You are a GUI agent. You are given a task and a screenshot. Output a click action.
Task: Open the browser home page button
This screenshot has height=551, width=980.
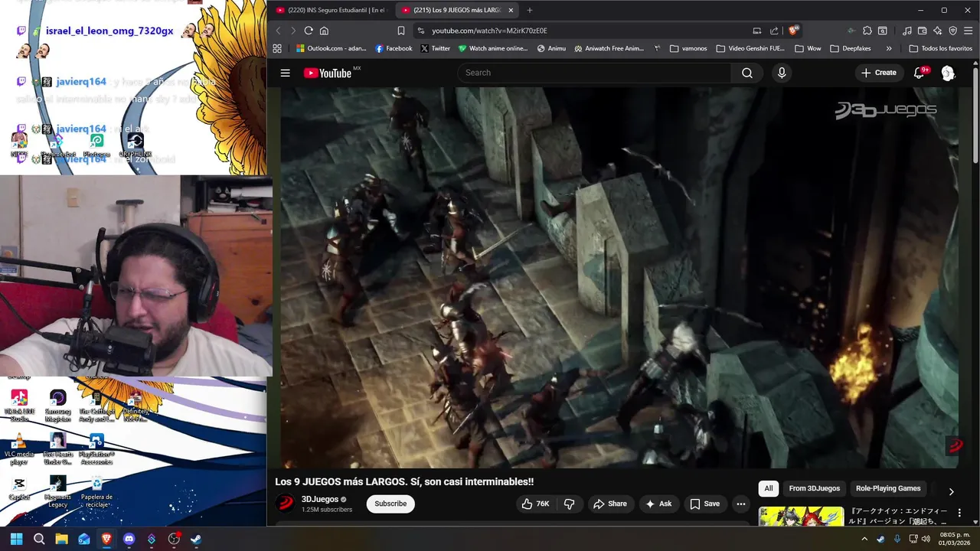(x=324, y=31)
